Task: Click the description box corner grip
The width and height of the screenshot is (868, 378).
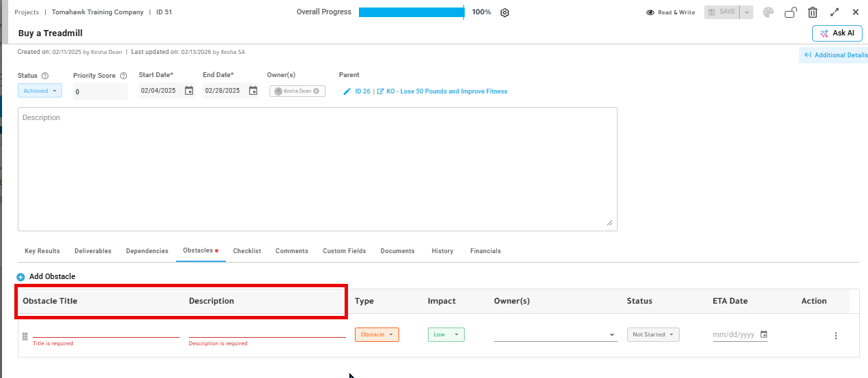Action: [x=609, y=222]
